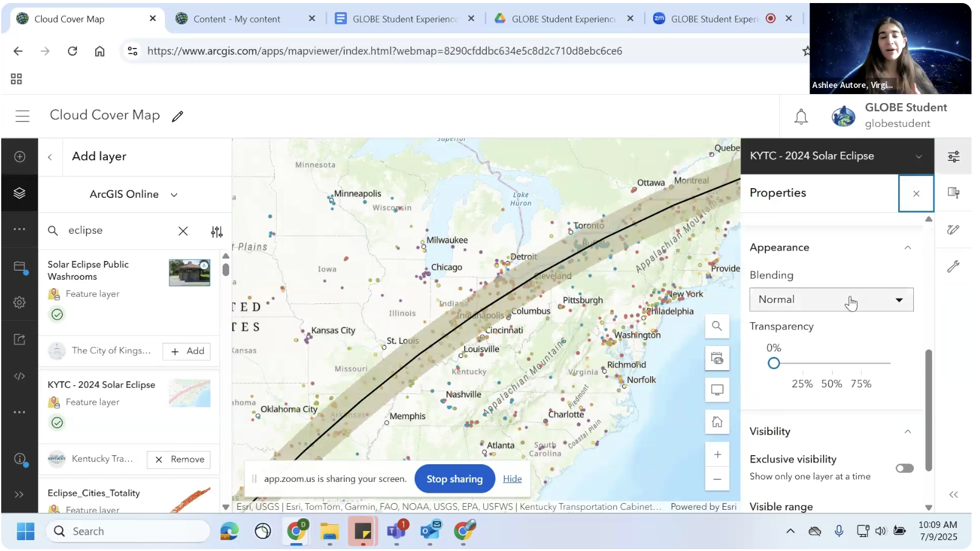Open the wrench tools icon on right rail
Viewport: 980px width, 551px height.
[953, 266]
